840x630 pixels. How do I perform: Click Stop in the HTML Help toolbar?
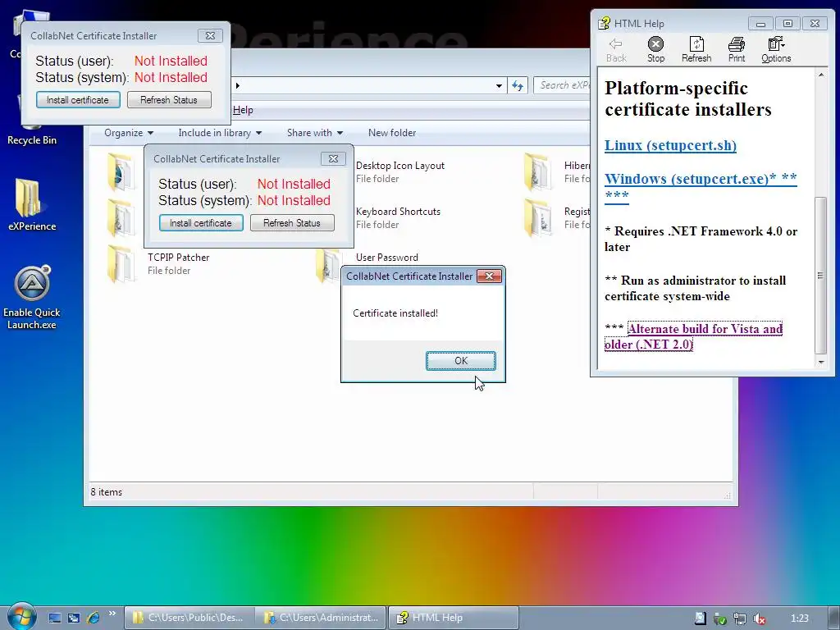[655, 49]
